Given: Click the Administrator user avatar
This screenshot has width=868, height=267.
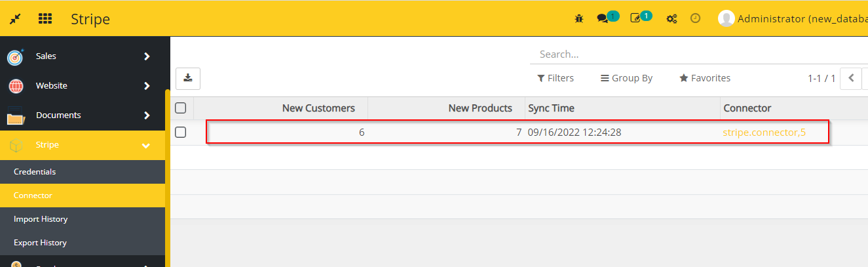Looking at the screenshot, I should pos(726,19).
